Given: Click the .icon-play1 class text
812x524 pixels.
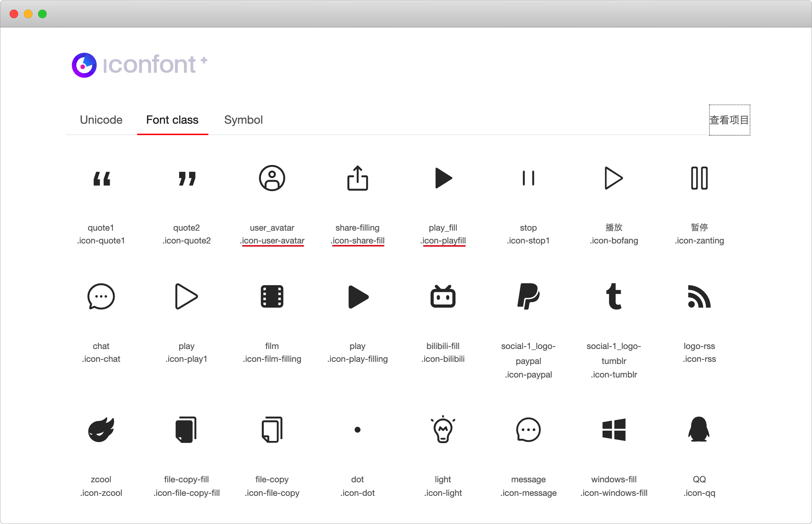Looking at the screenshot, I should pyautogui.click(x=187, y=359).
